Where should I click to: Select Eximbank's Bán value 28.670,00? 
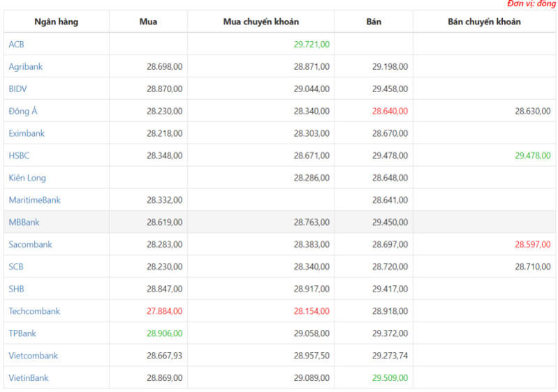390,133
